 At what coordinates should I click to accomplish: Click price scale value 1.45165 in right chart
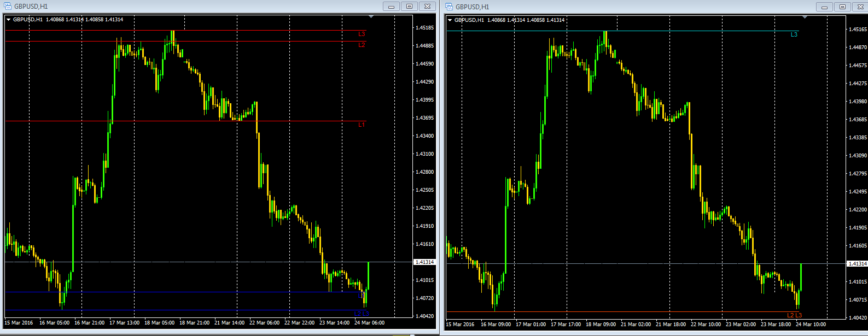[x=857, y=30]
